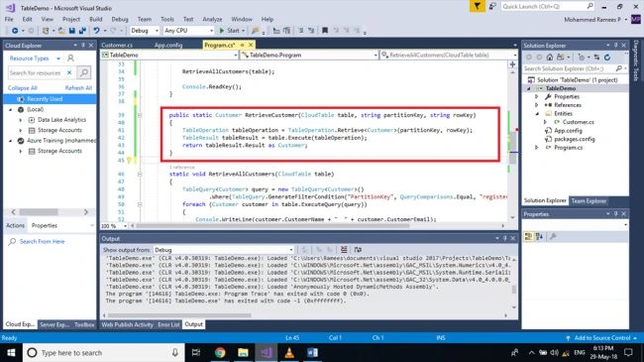The width and height of the screenshot is (644, 362).
Task: Switch to the Error List tab
Action: [168, 324]
